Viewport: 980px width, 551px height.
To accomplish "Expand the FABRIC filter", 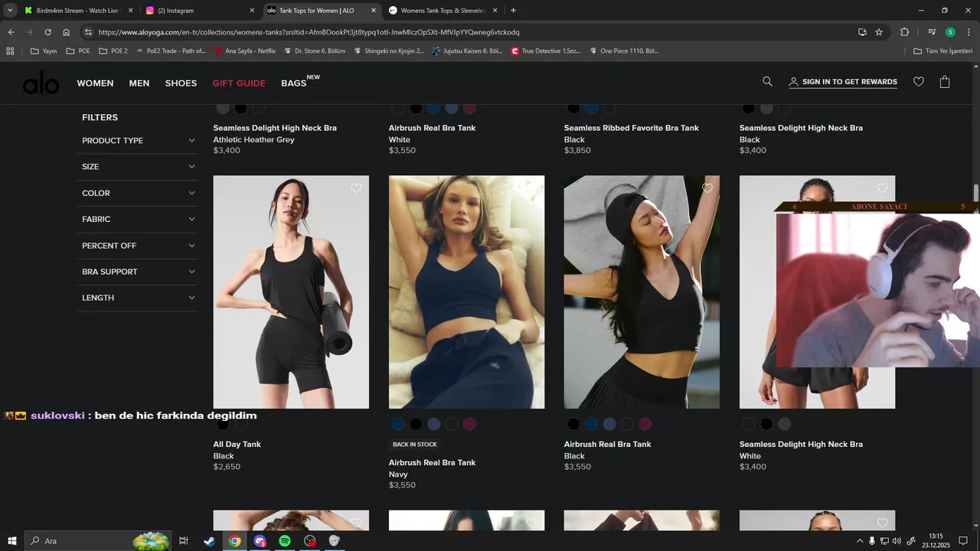I will pyautogui.click(x=139, y=219).
